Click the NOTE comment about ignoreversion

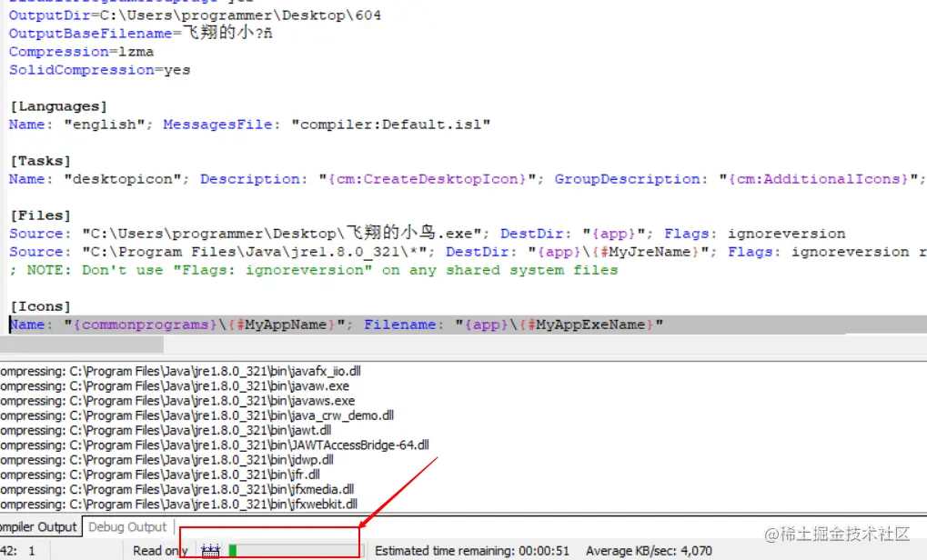click(x=313, y=270)
